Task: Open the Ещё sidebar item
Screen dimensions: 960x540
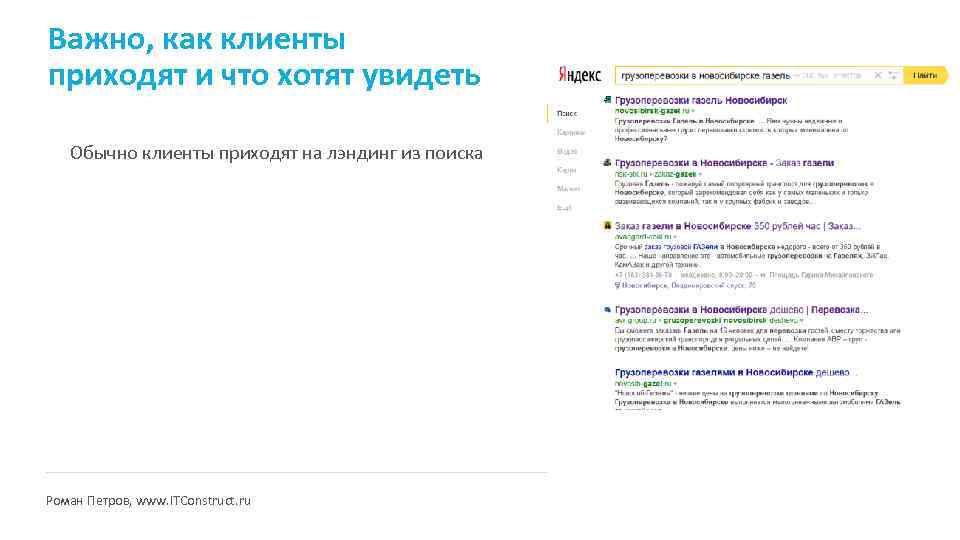Action: point(564,208)
